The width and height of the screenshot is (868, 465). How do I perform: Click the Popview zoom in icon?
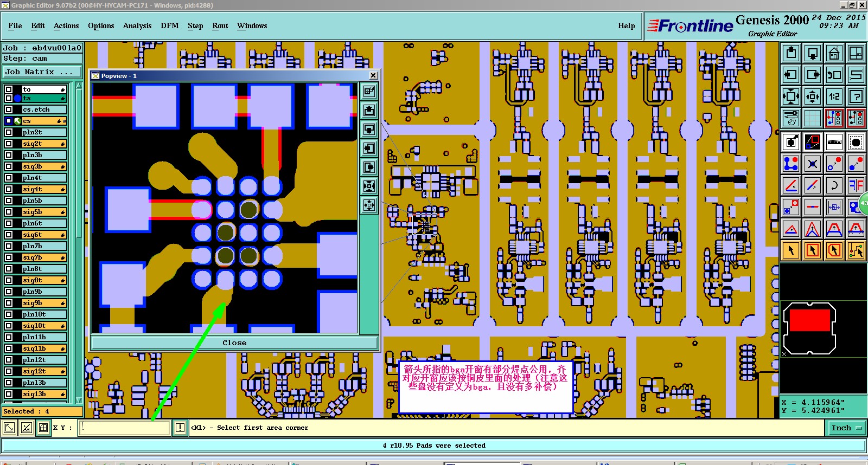[x=369, y=186]
